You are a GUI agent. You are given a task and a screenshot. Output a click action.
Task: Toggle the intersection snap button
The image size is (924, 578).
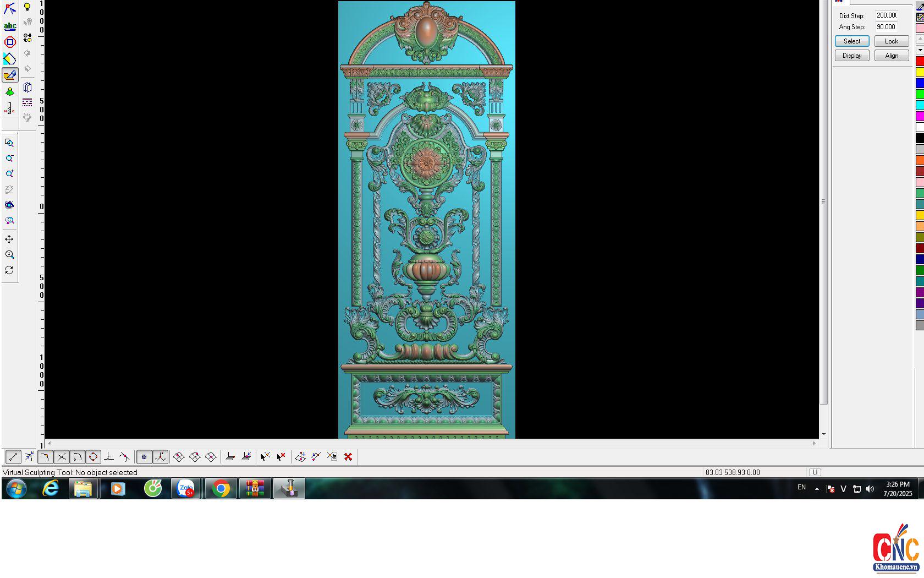point(62,457)
